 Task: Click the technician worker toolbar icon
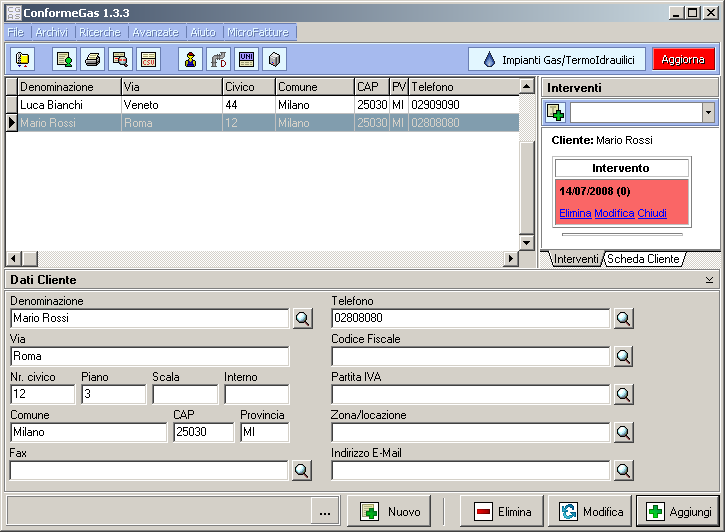(x=190, y=60)
